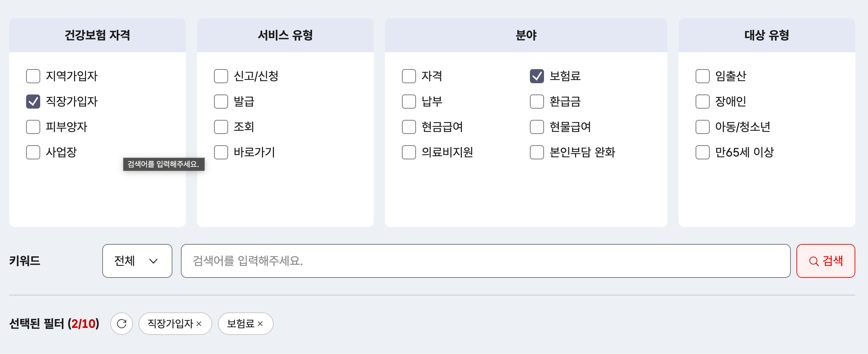The height and width of the screenshot is (354, 868).
Task: Check the 환급금 checkbox
Action: (537, 102)
